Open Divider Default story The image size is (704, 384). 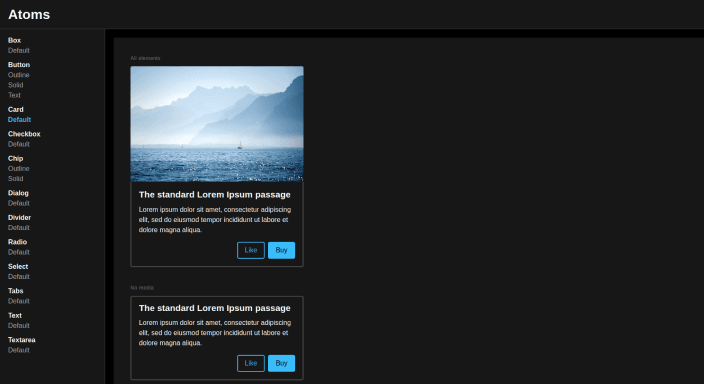point(18,228)
